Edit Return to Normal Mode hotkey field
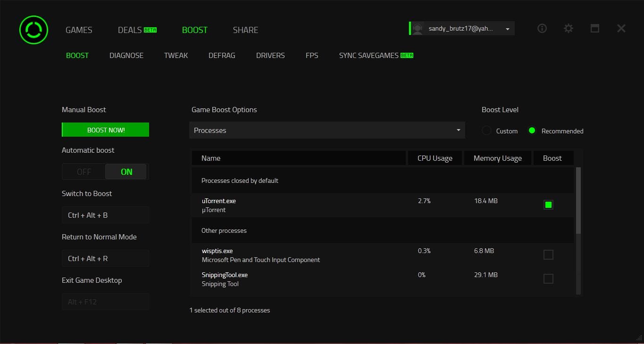The height and width of the screenshot is (344, 644). 106,258
